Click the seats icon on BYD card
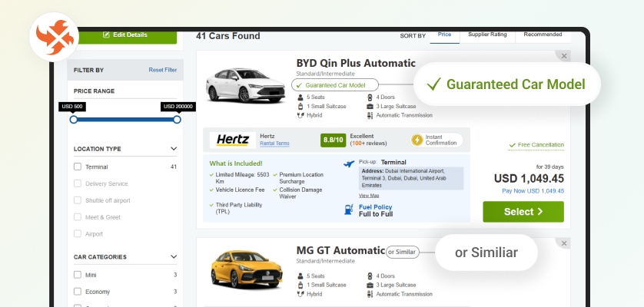Screen dimensions: 644x307 (300, 97)
